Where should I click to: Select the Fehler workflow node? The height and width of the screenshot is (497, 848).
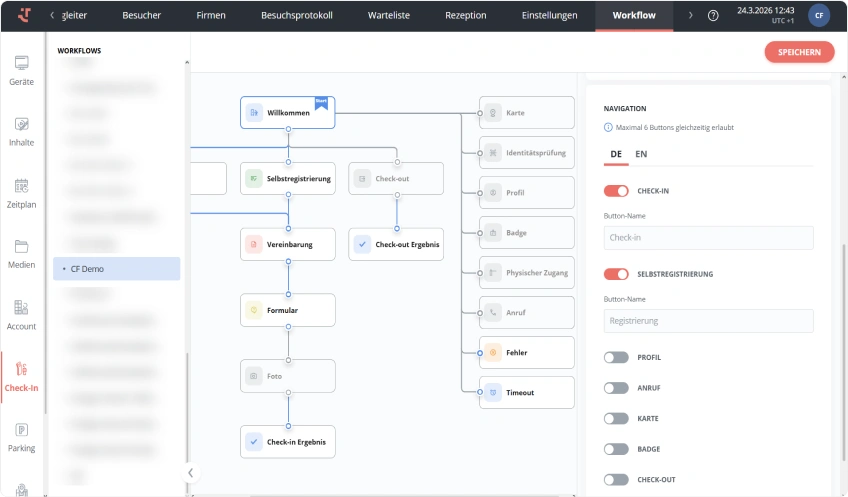527,353
